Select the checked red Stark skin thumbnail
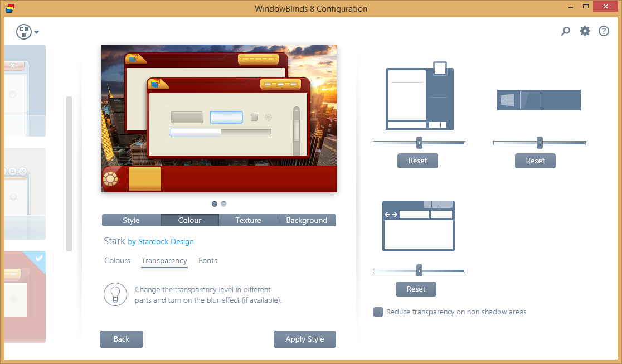Viewport: 622px width, 364px height. click(26, 297)
